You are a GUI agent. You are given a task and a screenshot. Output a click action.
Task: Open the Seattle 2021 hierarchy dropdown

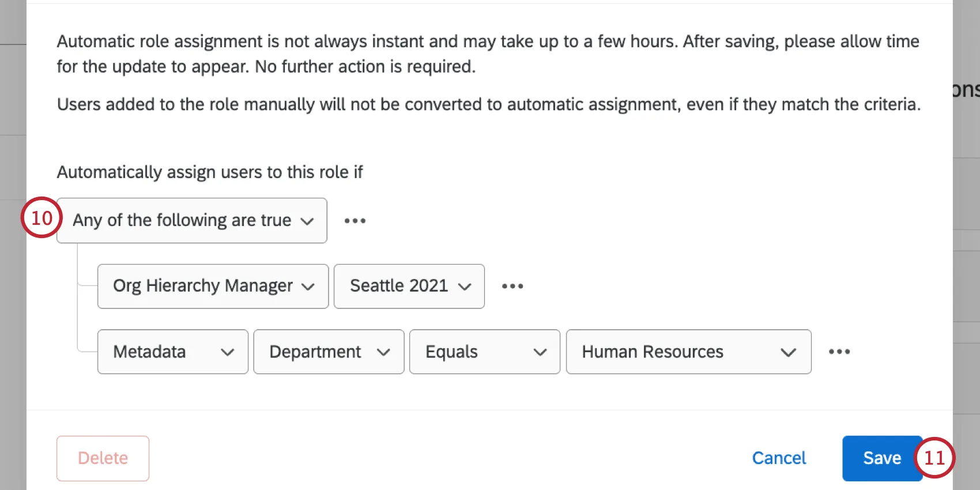coord(409,286)
